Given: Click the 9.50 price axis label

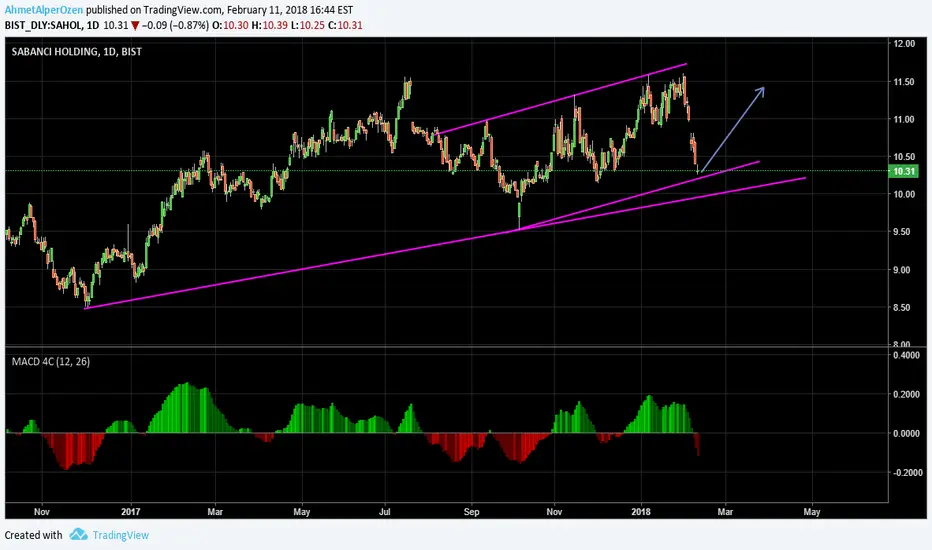Looking at the screenshot, I should 904,232.
